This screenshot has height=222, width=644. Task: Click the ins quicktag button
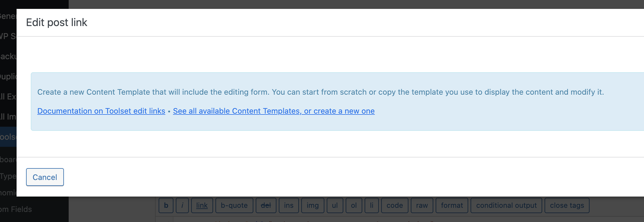(x=289, y=205)
